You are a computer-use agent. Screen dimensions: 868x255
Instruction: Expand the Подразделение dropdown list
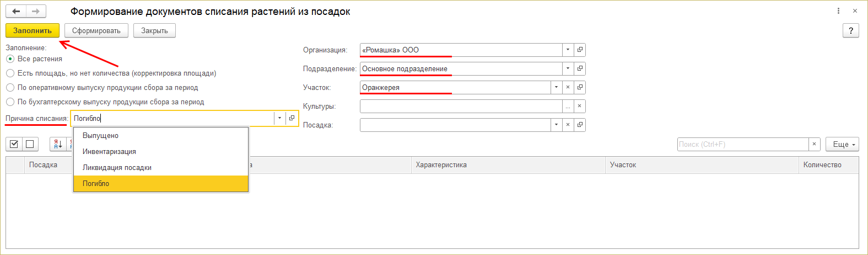coord(568,68)
